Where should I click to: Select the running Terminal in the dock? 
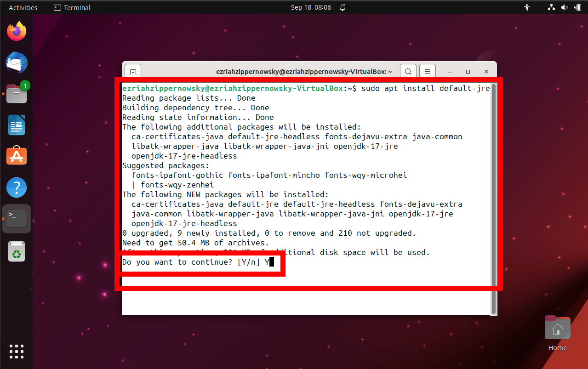[x=17, y=218]
